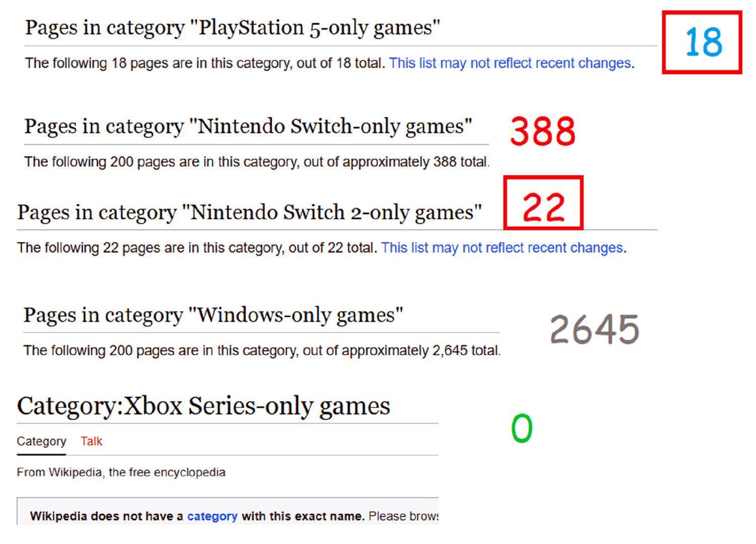Click the 'Category:Xbox Series-only games' title
The height and width of the screenshot is (544, 756).
coord(203,406)
